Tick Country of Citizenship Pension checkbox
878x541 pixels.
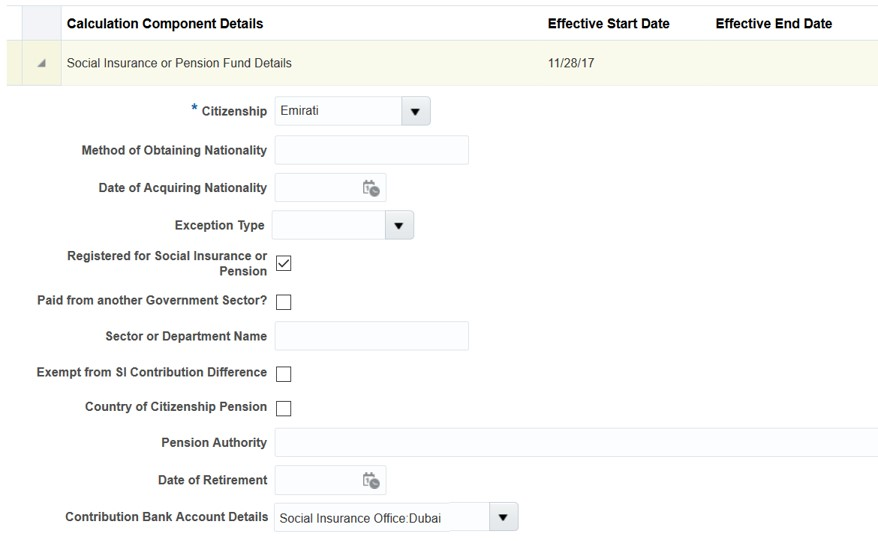[x=283, y=408]
